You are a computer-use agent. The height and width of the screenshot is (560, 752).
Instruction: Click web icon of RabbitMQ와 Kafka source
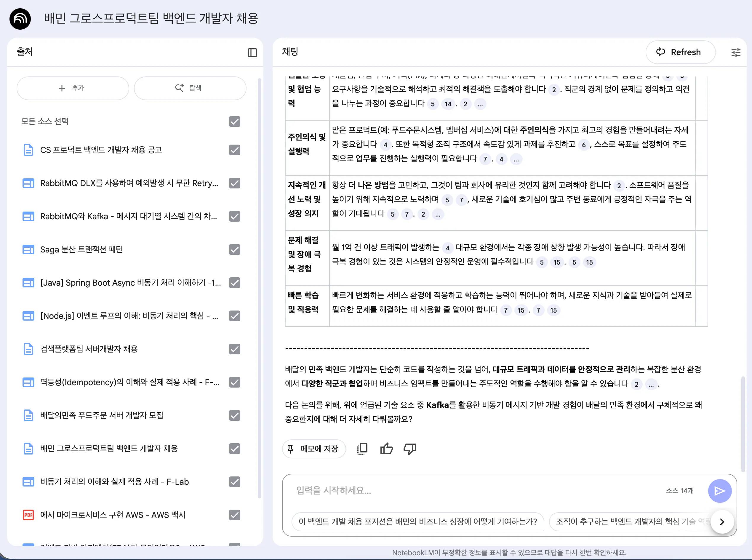coord(28,216)
